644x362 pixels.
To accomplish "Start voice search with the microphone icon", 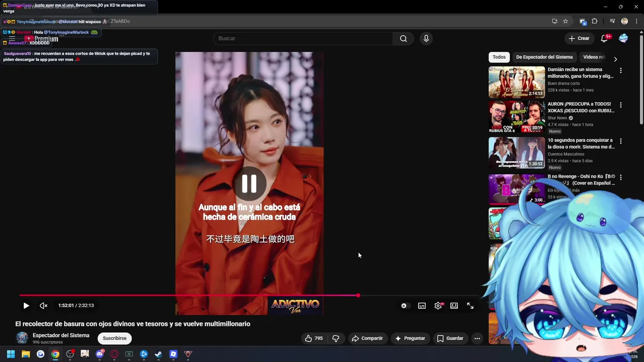I will (426, 39).
